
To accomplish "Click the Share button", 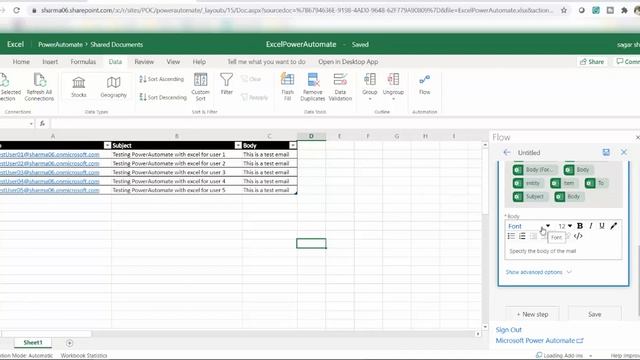I will click(592, 62).
